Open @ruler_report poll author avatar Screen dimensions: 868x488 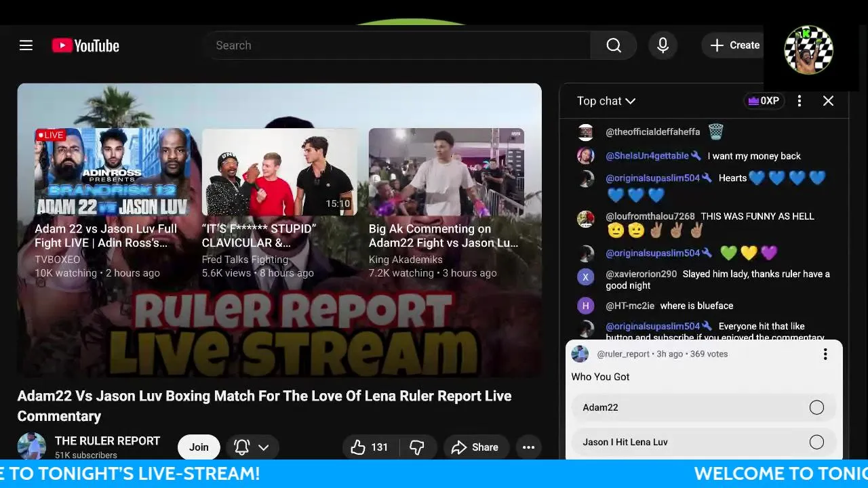pyautogui.click(x=580, y=354)
